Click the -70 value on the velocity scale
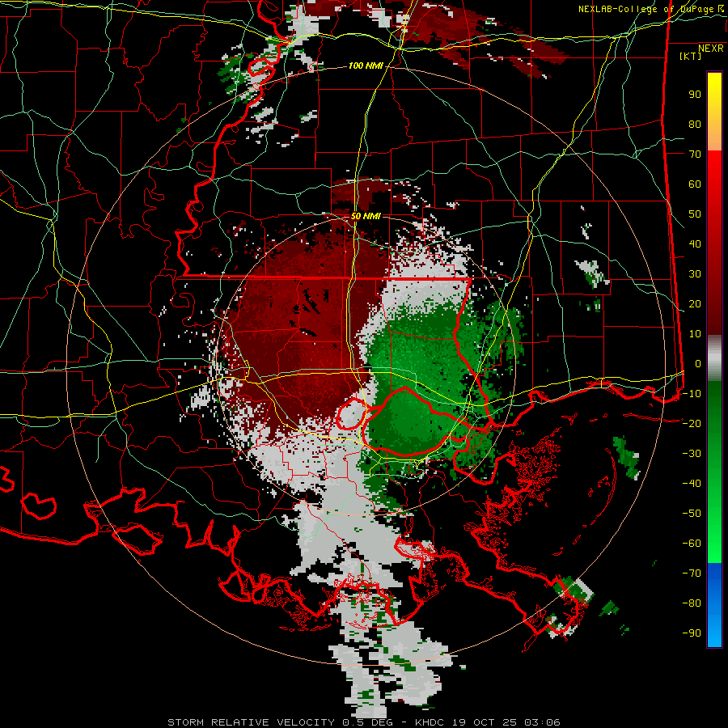The height and width of the screenshot is (728, 728). pos(692,574)
